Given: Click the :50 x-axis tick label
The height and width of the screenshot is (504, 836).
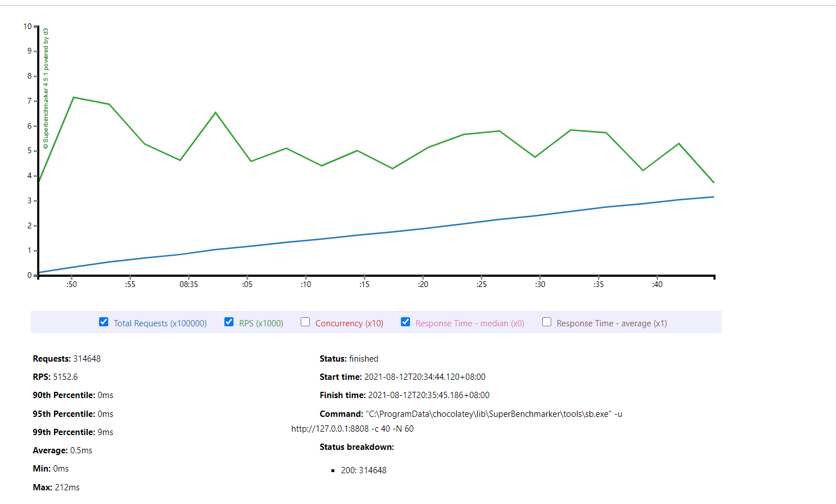Looking at the screenshot, I should coord(72,284).
